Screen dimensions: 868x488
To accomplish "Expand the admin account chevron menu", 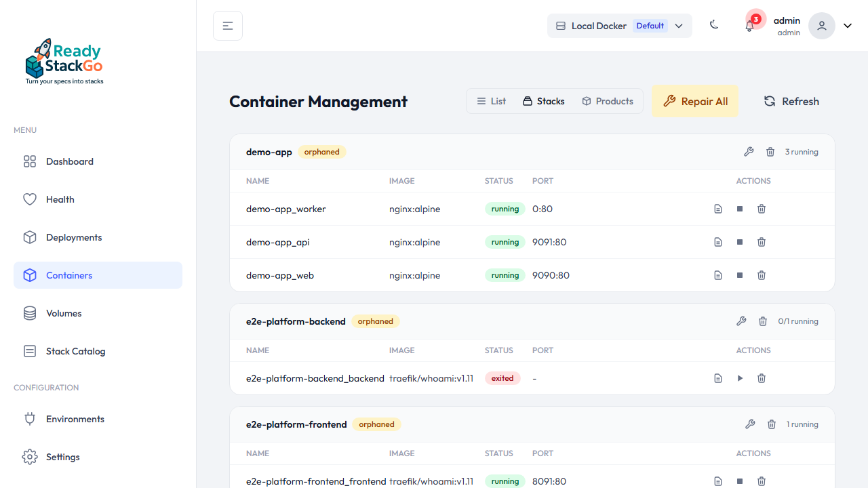I will 847,25.
